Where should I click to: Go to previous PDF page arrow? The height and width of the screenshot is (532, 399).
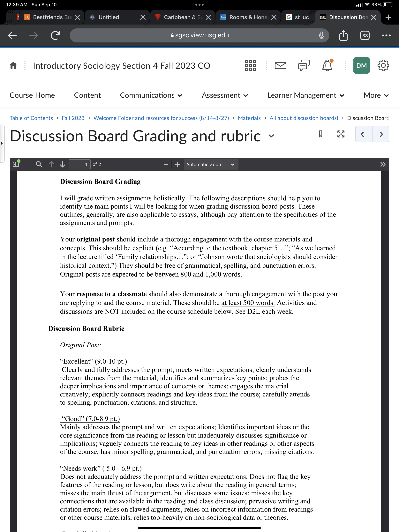click(51, 164)
